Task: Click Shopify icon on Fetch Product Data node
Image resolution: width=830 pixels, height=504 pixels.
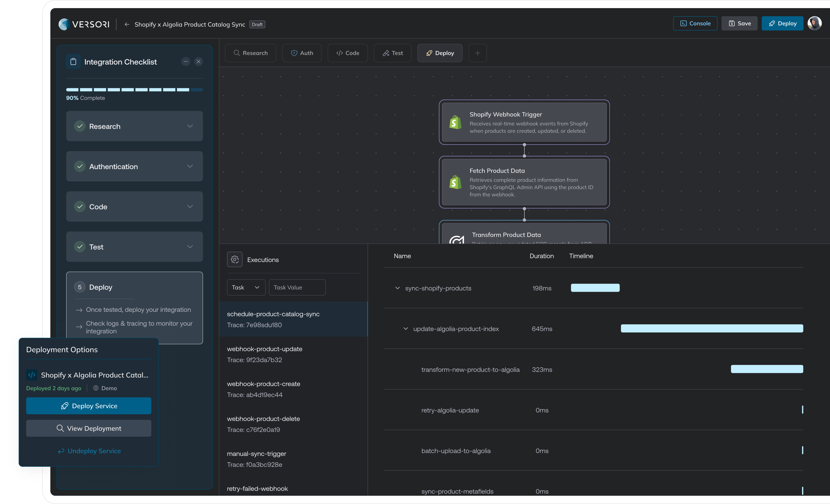Action: tap(455, 182)
